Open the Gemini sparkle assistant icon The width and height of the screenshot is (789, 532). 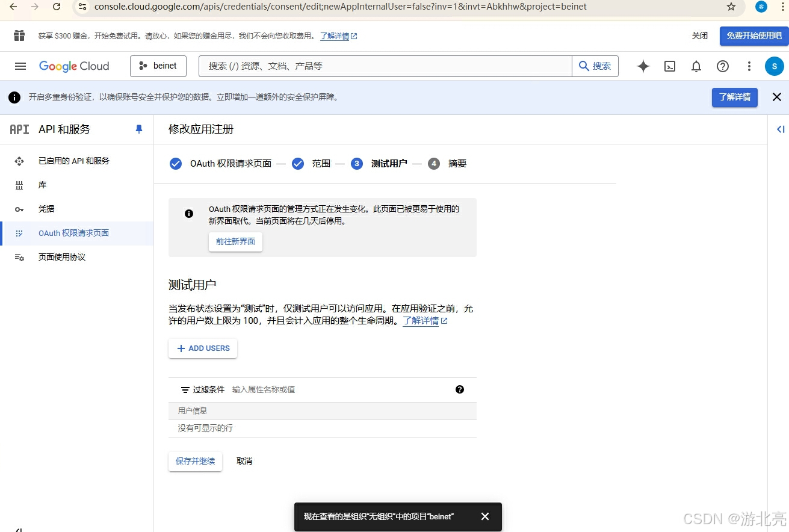[x=643, y=66]
